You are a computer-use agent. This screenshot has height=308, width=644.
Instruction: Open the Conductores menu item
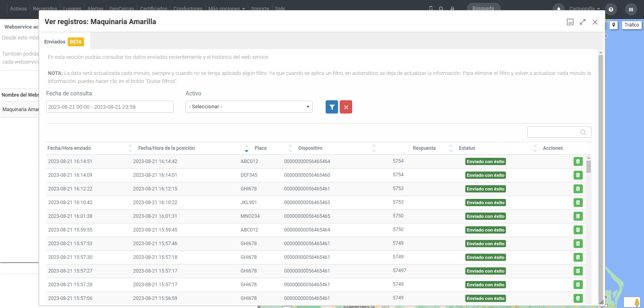188,8
